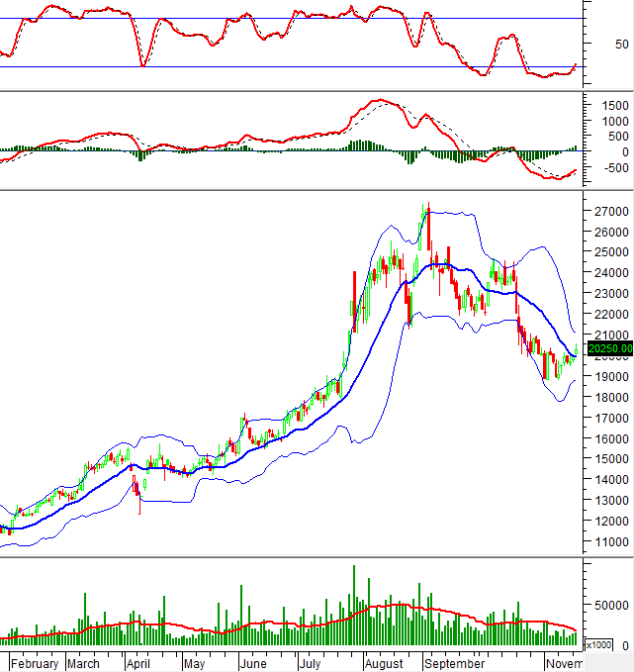This screenshot has height=672, width=634.
Task: Click the 50000 volume axis label
Action: [608, 603]
